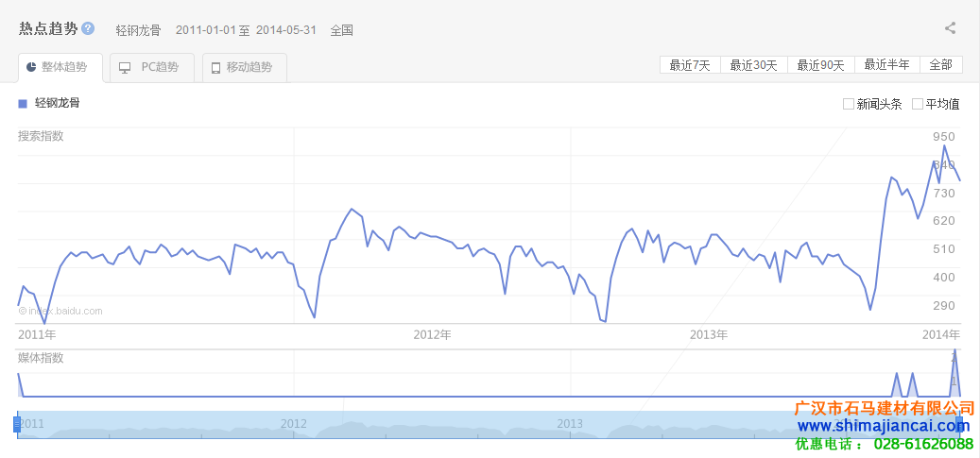Click the share icon at top right
Screen dimensions: 980x458
click(x=950, y=28)
